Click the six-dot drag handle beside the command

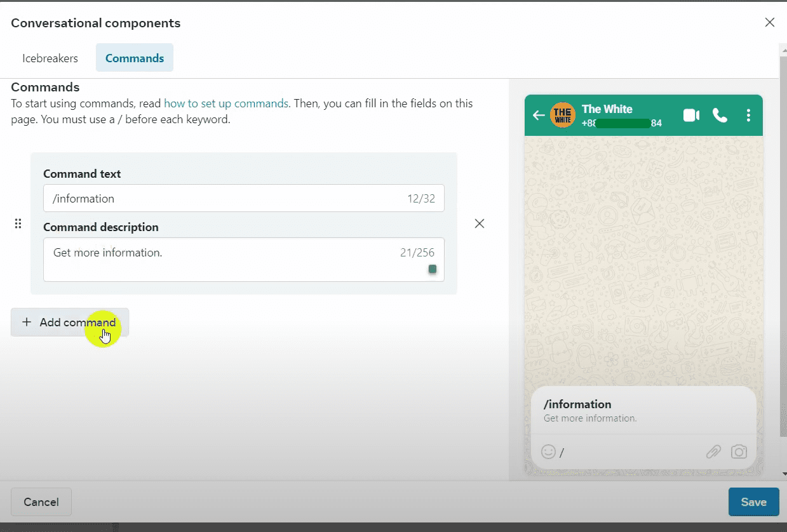point(18,223)
